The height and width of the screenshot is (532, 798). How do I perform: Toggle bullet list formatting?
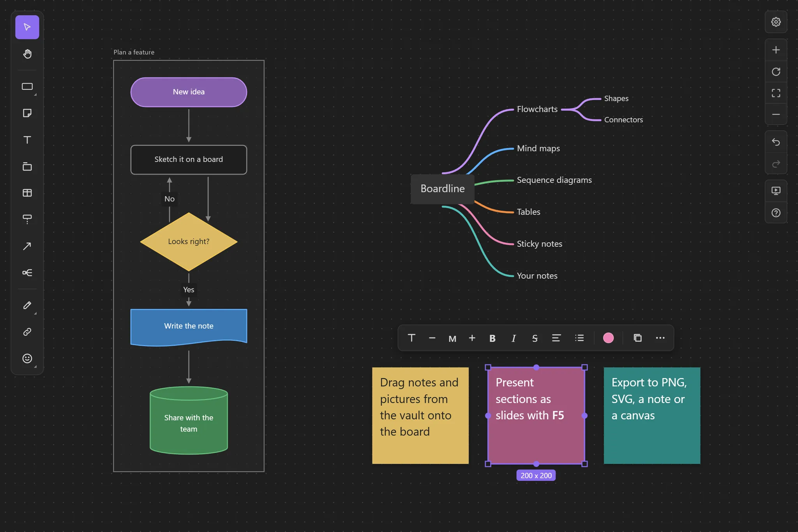pyautogui.click(x=579, y=338)
